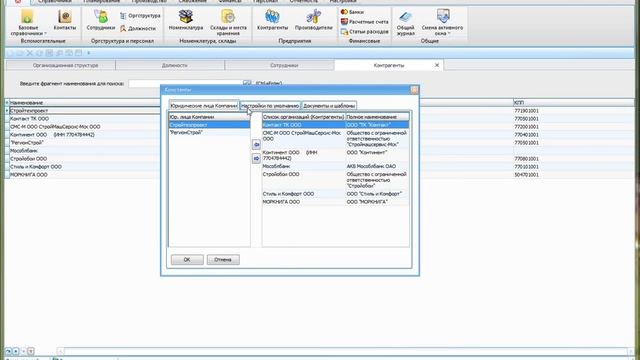Open the Справочники ribbon tab
640x360 pixels.
[x=54, y=2]
